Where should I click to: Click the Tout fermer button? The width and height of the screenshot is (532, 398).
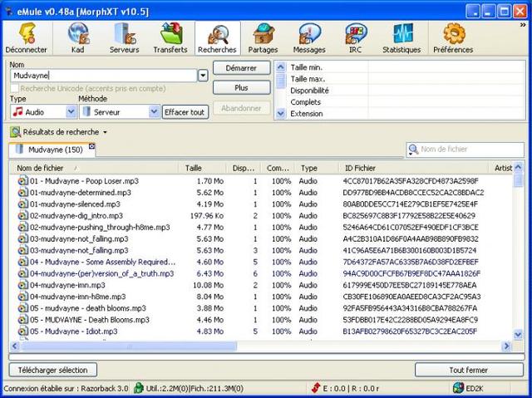click(x=469, y=371)
